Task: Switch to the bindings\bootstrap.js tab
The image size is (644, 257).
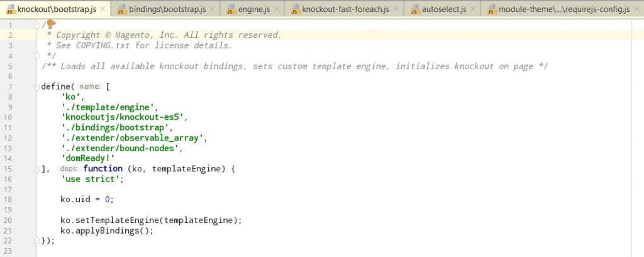Action: click(167, 9)
